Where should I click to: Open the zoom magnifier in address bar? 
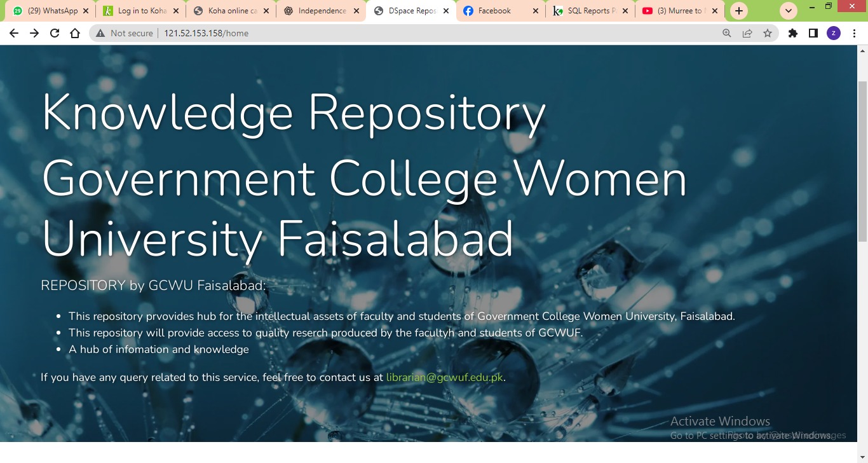pyautogui.click(x=727, y=33)
